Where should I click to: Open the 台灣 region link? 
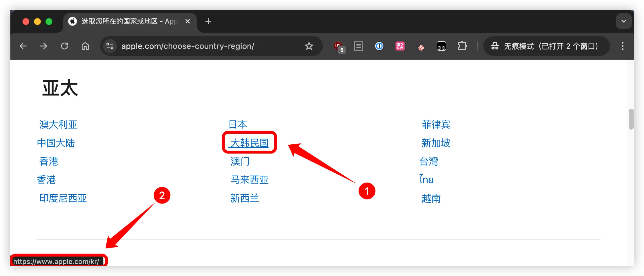tap(429, 161)
